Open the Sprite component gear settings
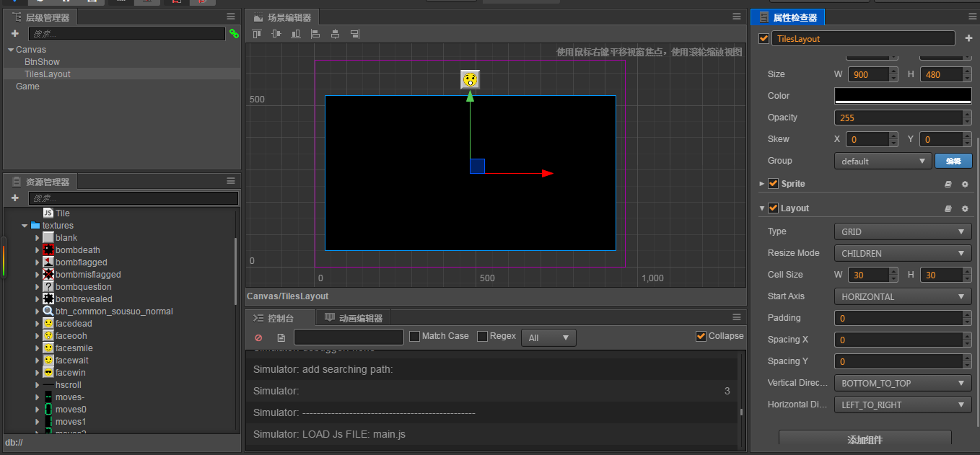980x455 pixels. [965, 184]
